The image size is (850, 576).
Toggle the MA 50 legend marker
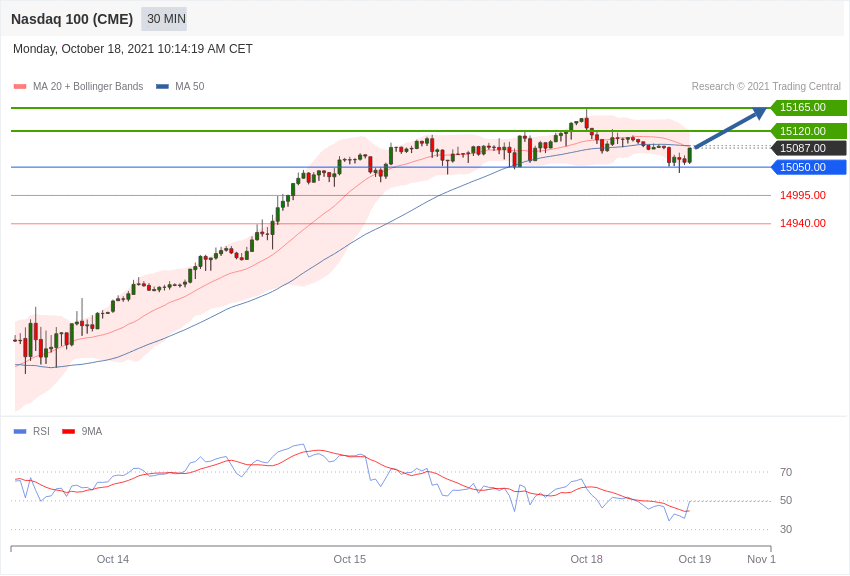point(162,87)
